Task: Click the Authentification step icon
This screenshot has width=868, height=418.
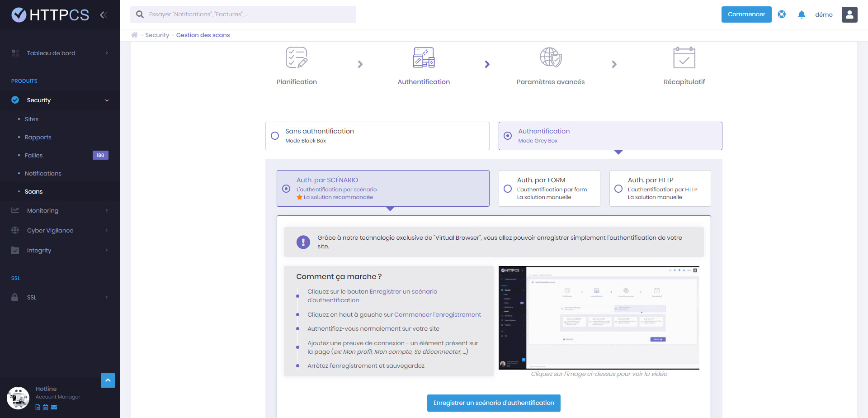Action: pos(424,57)
